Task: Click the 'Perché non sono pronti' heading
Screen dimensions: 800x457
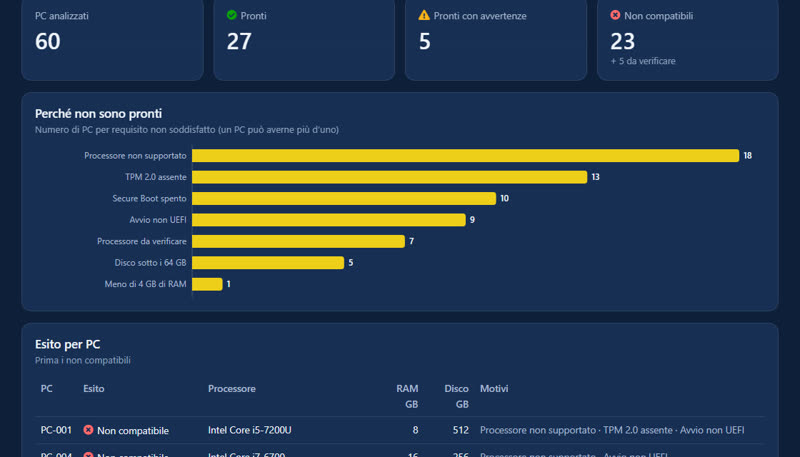Action: click(x=98, y=114)
